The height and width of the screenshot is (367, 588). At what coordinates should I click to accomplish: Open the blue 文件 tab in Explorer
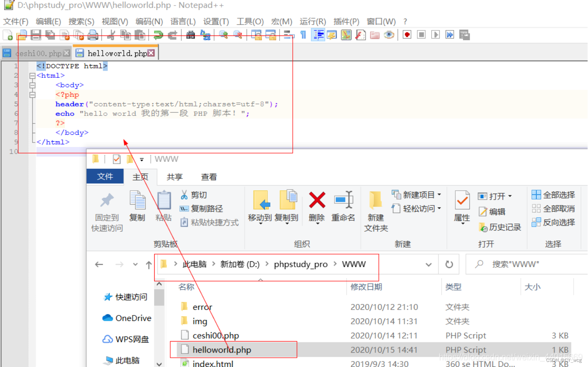click(x=105, y=177)
